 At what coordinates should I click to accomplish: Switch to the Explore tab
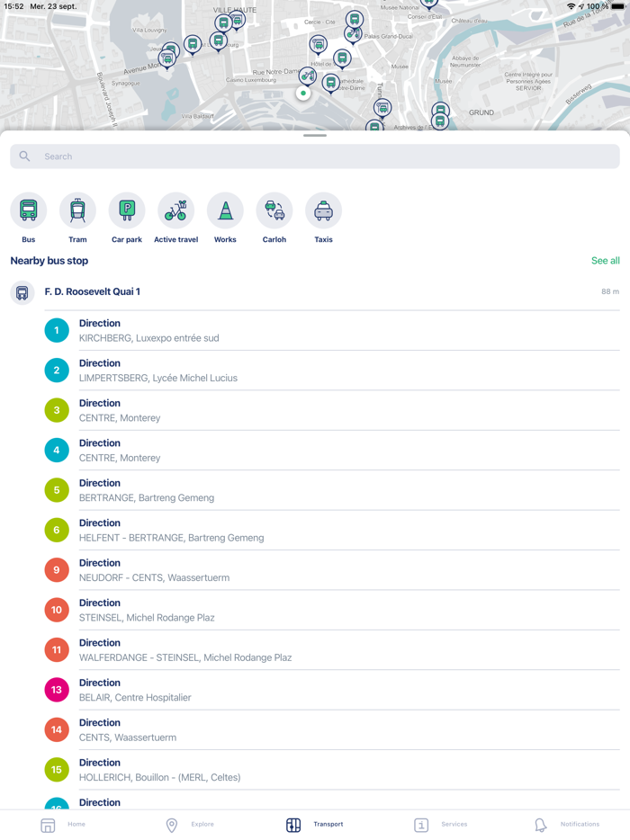pos(190,825)
